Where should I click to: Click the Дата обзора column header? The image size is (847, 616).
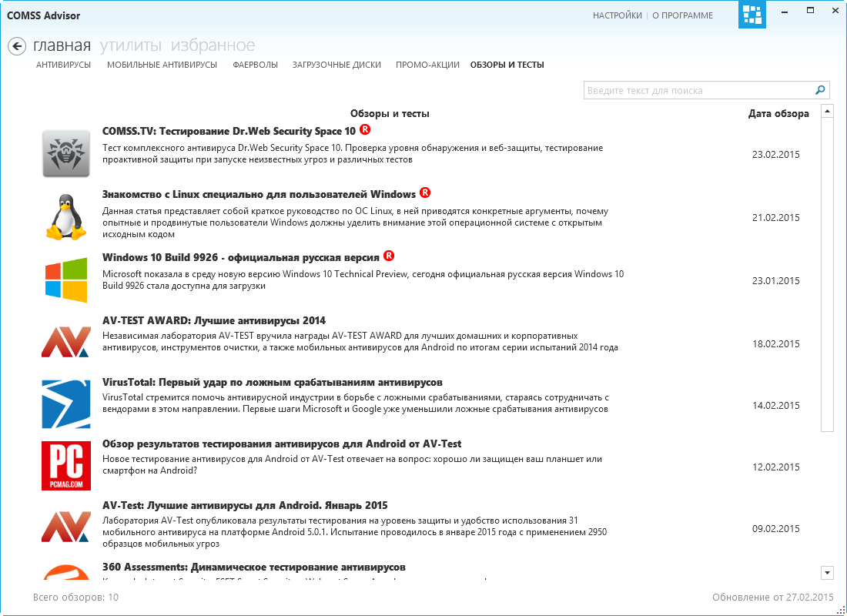[x=778, y=113]
